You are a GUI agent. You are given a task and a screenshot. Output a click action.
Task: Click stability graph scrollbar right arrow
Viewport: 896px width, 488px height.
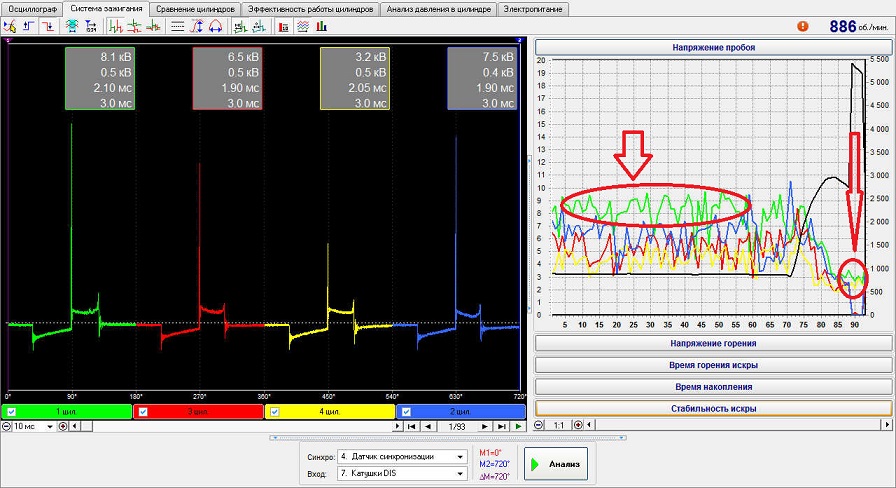tap(887, 425)
